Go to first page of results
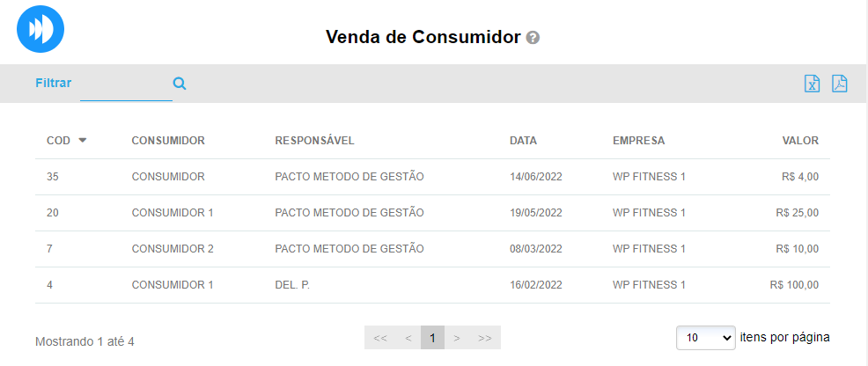 [380, 338]
